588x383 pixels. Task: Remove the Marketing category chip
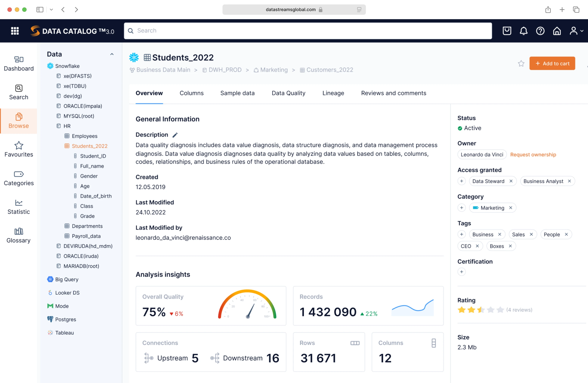(511, 208)
